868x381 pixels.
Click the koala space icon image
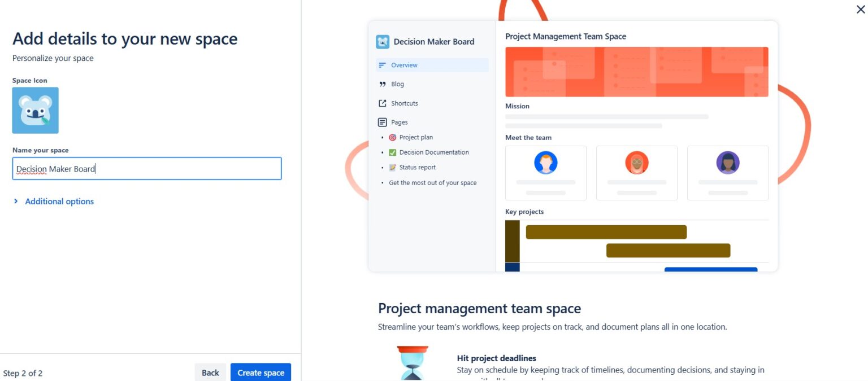pyautogui.click(x=36, y=110)
